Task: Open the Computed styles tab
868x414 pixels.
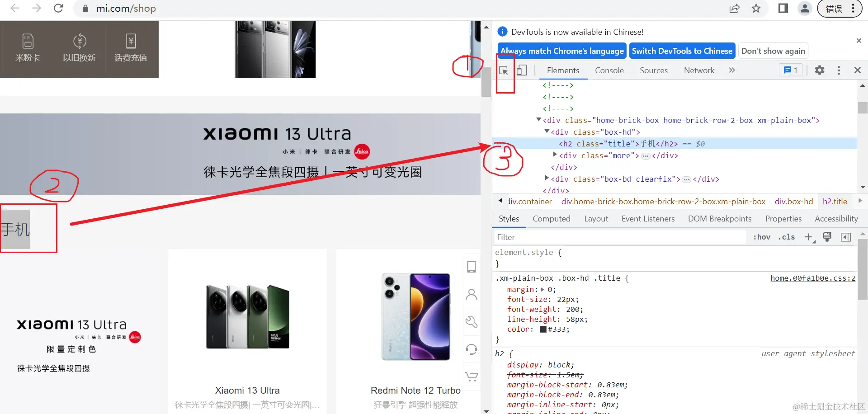Action: pos(552,219)
